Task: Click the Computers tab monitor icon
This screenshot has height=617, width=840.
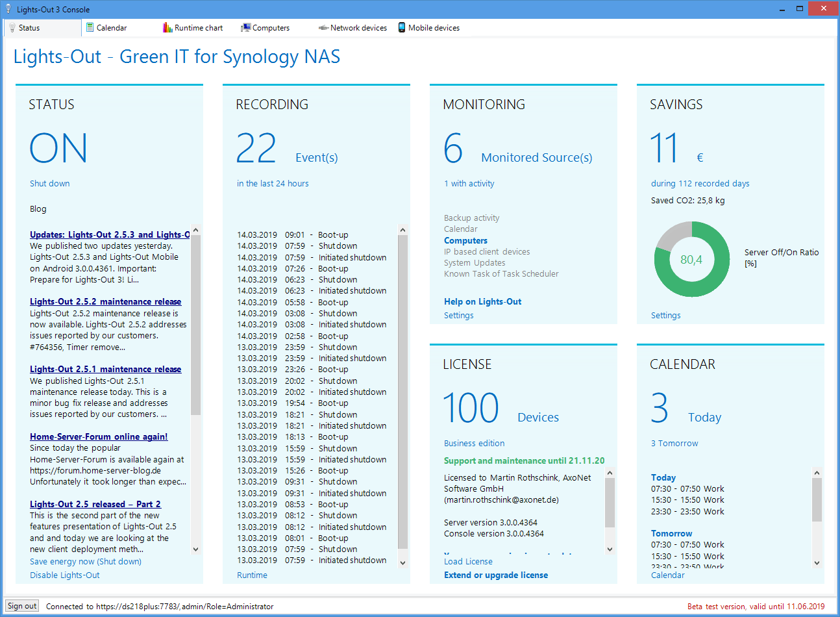Action: [x=245, y=28]
